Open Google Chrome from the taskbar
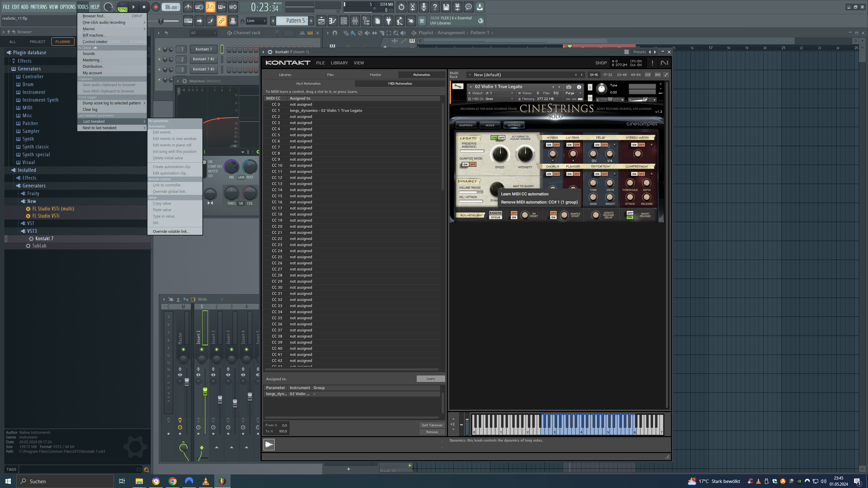868x488 pixels. pos(173,481)
